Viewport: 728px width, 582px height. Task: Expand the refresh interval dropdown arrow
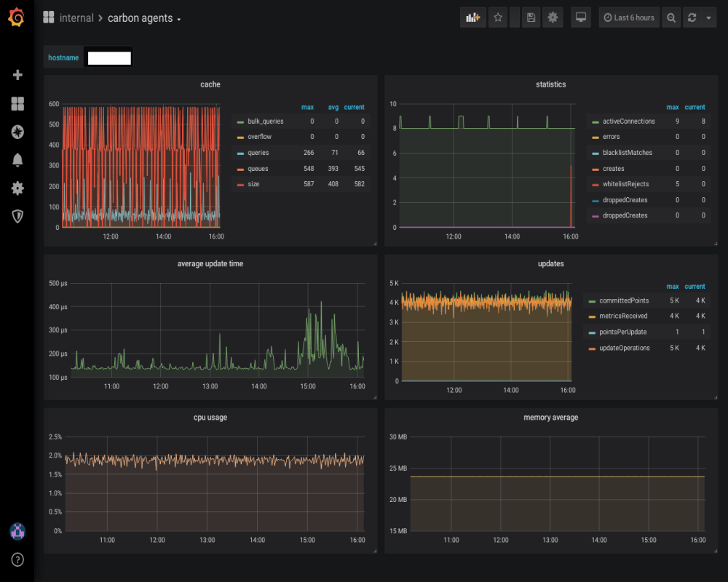point(710,17)
